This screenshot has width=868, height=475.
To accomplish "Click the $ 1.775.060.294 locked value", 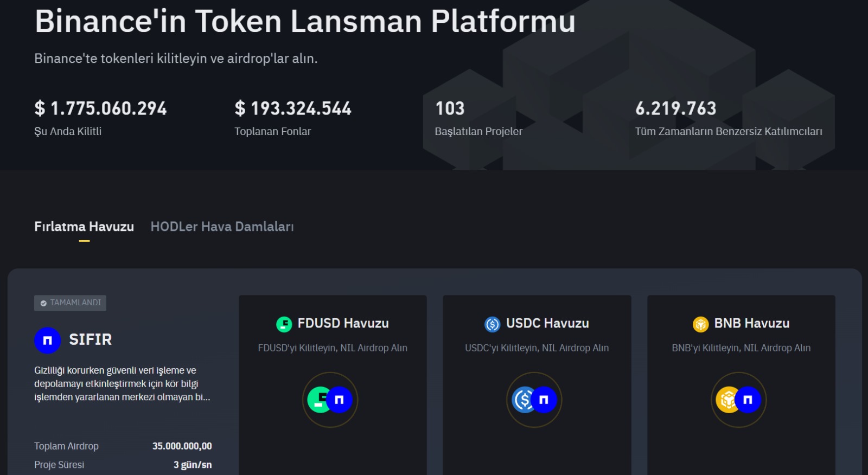I will pos(100,108).
